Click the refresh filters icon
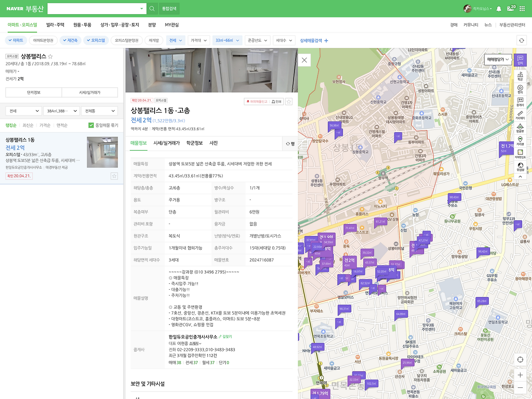532x399 pixels. pyautogui.click(x=522, y=40)
